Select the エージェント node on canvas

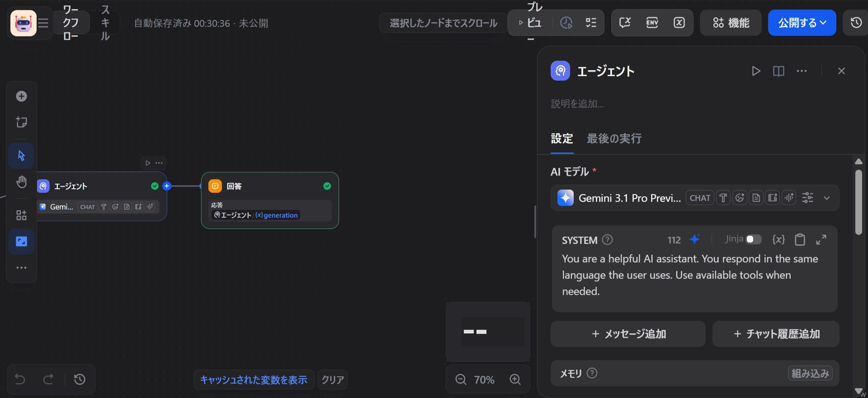[101, 196]
